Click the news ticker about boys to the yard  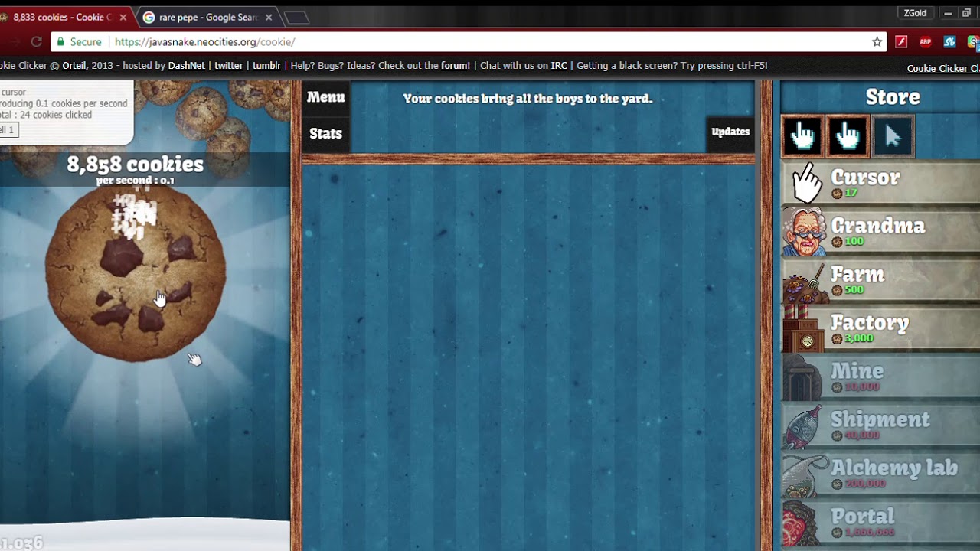point(528,99)
